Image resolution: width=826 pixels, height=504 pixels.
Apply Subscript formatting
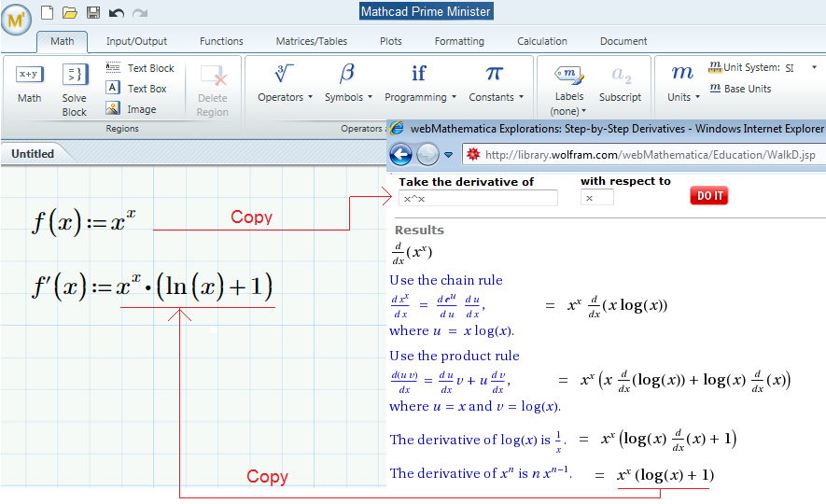tap(620, 84)
